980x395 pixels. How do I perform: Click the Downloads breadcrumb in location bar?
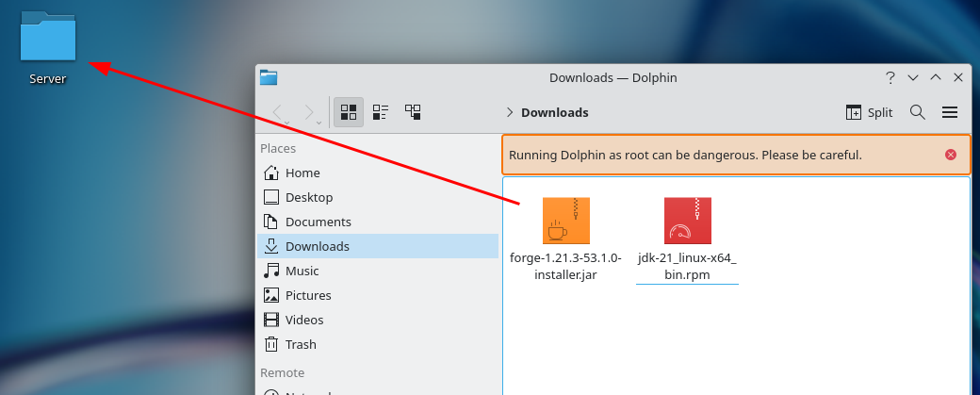(x=554, y=112)
